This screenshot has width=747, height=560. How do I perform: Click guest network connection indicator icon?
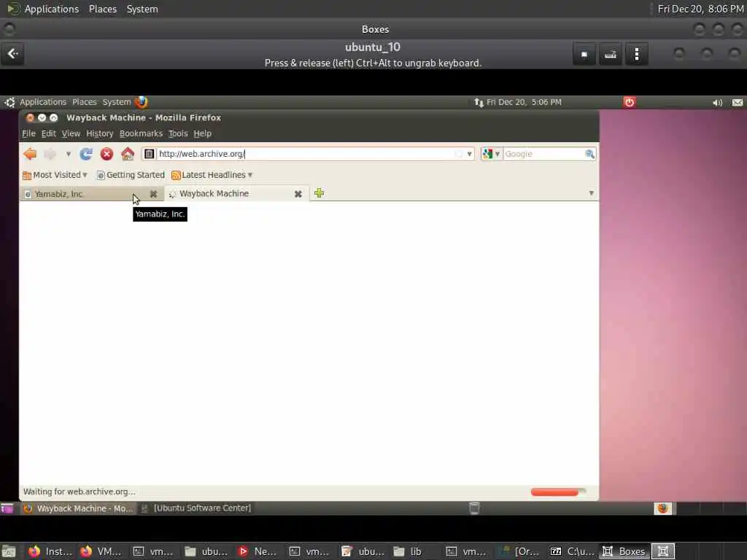479,102
